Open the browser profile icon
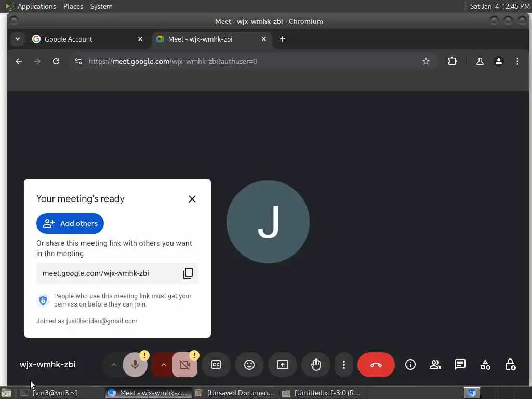The height and width of the screenshot is (399, 532). (499, 61)
